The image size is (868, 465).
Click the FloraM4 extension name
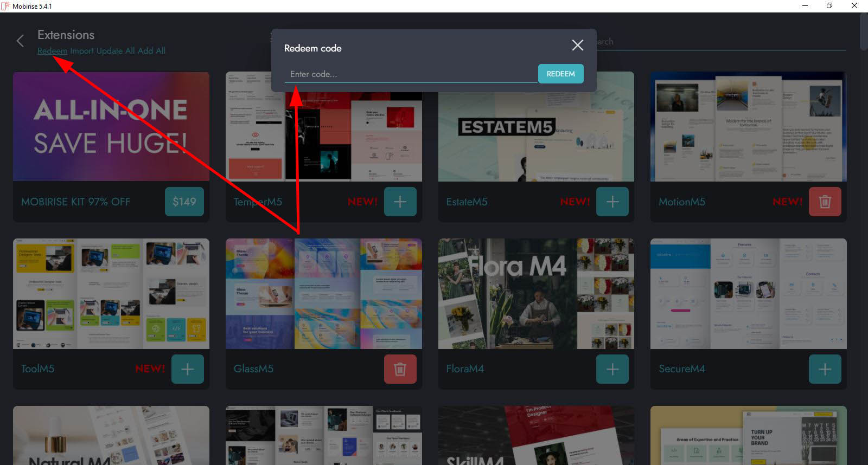465,369
